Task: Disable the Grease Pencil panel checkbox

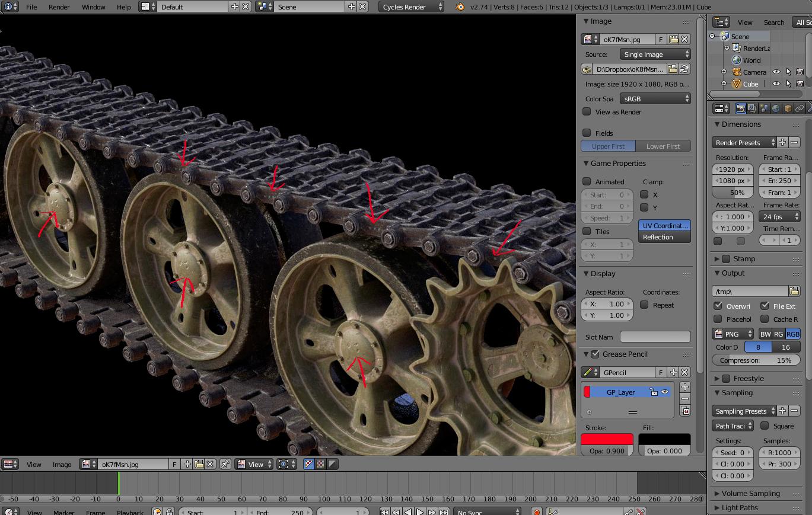Action: [595, 354]
